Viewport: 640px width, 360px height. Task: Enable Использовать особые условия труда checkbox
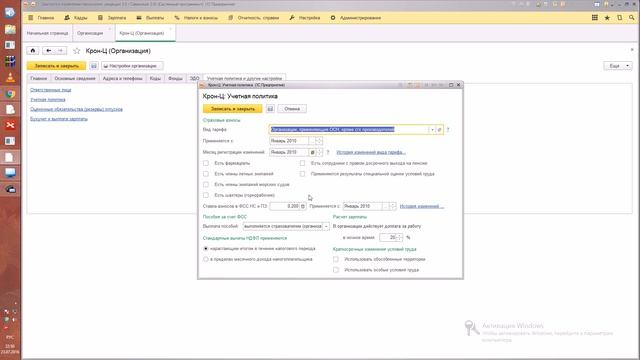336,270
